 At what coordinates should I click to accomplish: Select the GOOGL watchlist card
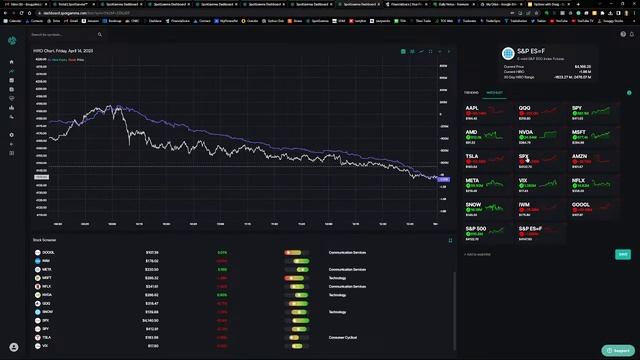593,209
